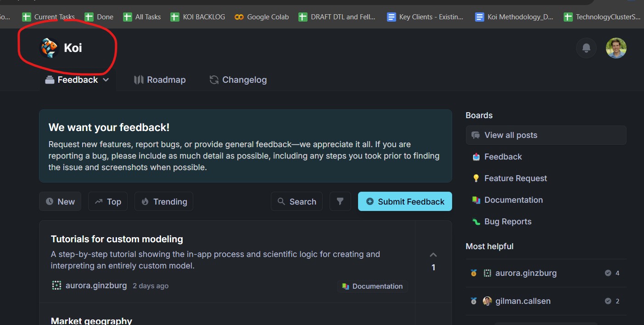Viewport: 644px width, 325px height.
Task: Open the Google Colab bookmark
Action: 262,17
